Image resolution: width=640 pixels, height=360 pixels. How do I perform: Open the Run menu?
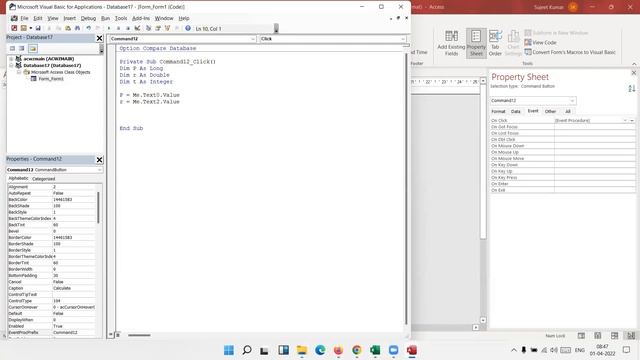[105, 18]
